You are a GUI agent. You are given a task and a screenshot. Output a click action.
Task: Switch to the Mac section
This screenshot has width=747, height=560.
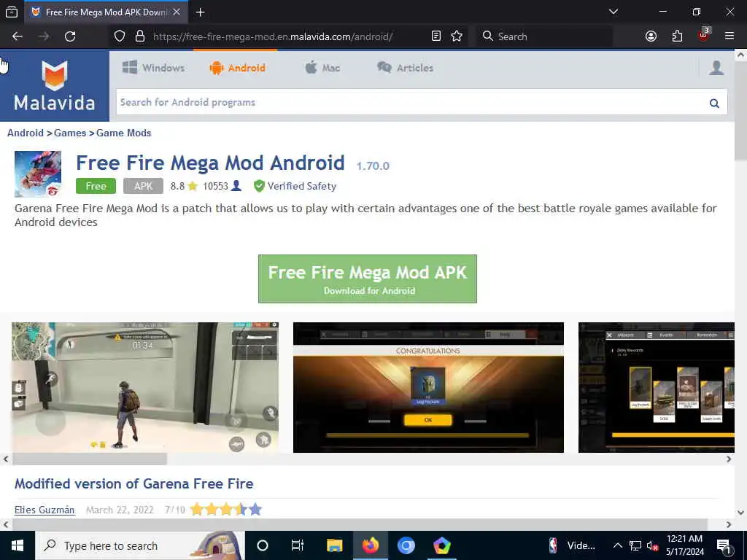pyautogui.click(x=322, y=68)
